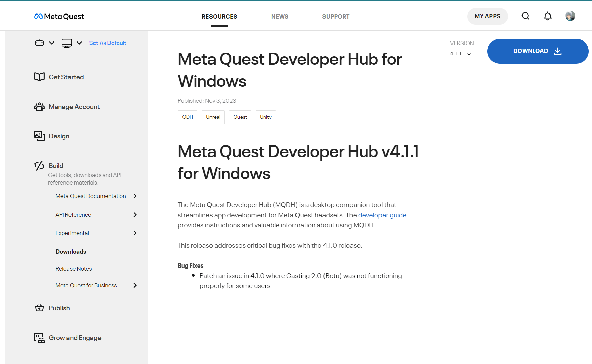Click the DOWNLOAD button
Image resolution: width=592 pixels, height=364 pixels.
coord(537,51)
